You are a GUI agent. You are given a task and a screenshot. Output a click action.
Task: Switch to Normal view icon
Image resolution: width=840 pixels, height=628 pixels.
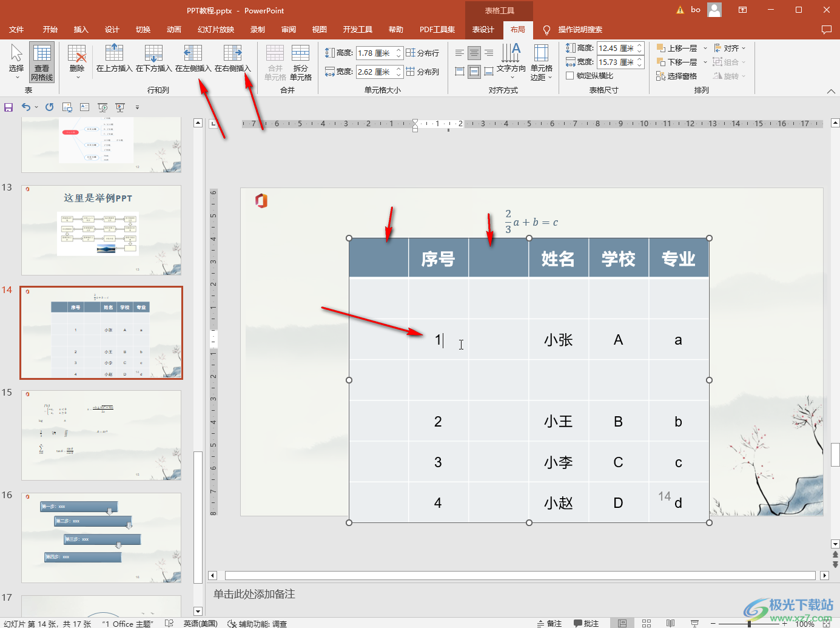click(622, 623)
